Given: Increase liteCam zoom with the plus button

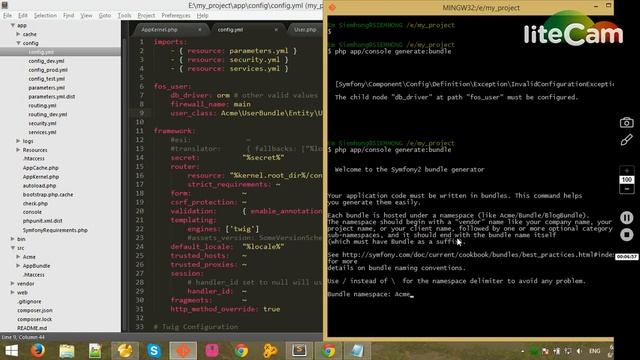Looking at the screenshot, I should [627, 170].
